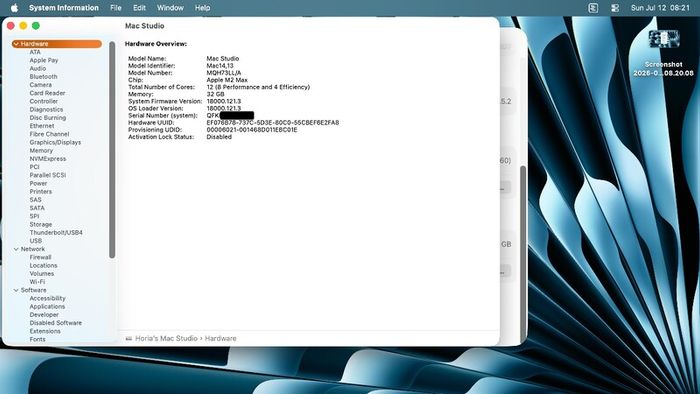Select USB in the sidebar
The height and width of the screenshot is (394, 700).
click(x=36, y=241)
